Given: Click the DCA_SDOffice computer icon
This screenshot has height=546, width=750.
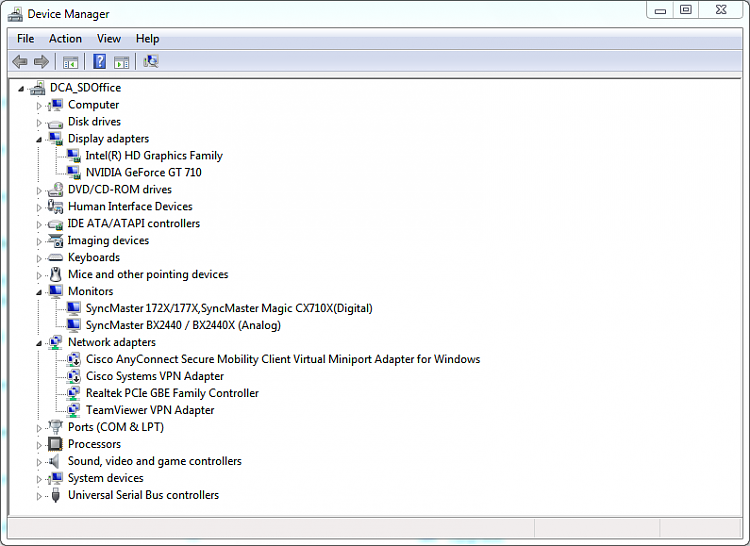Looking at the screenshot, I should pyautogui.click(x=37, y=88).
